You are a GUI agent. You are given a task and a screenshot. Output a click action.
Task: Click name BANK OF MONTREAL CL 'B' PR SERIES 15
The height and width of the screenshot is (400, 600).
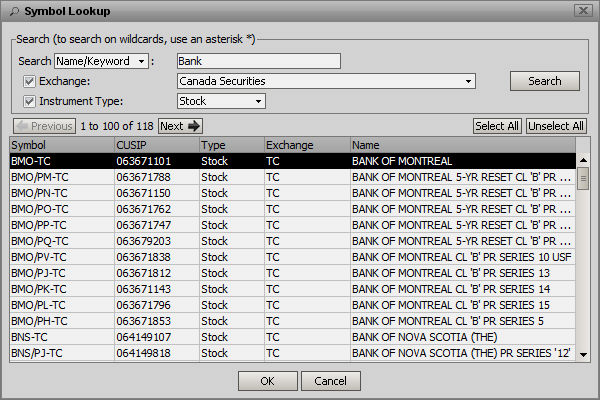(x=451, y=305)
